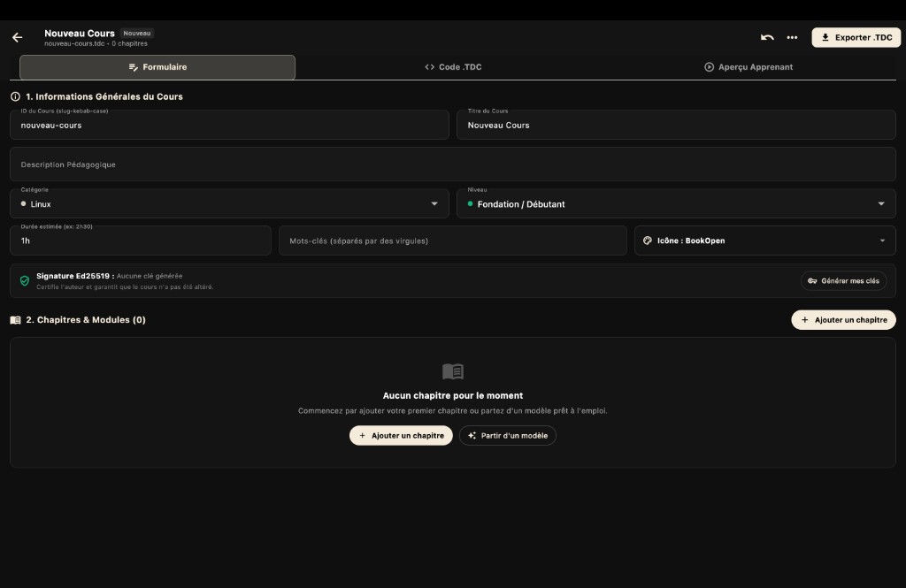The height and width of the screenshot is (588, 906).
Task: Click the large book icon in empty state
Action: tap(453, 370)
